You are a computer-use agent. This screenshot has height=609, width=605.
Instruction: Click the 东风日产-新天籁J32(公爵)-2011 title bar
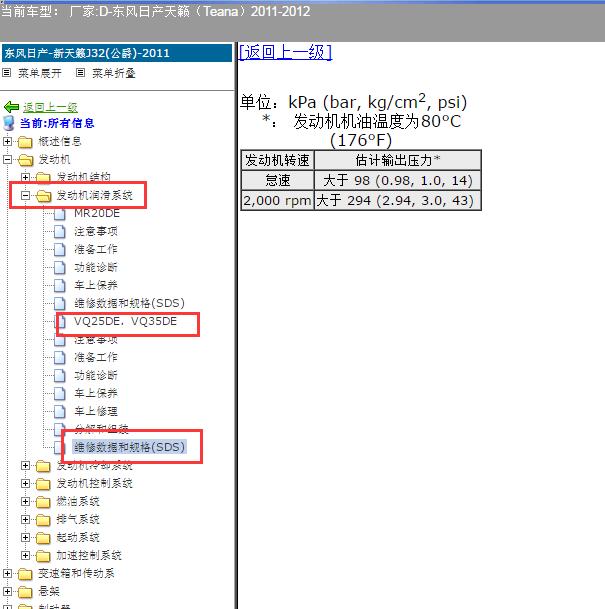tap(117, 53)
